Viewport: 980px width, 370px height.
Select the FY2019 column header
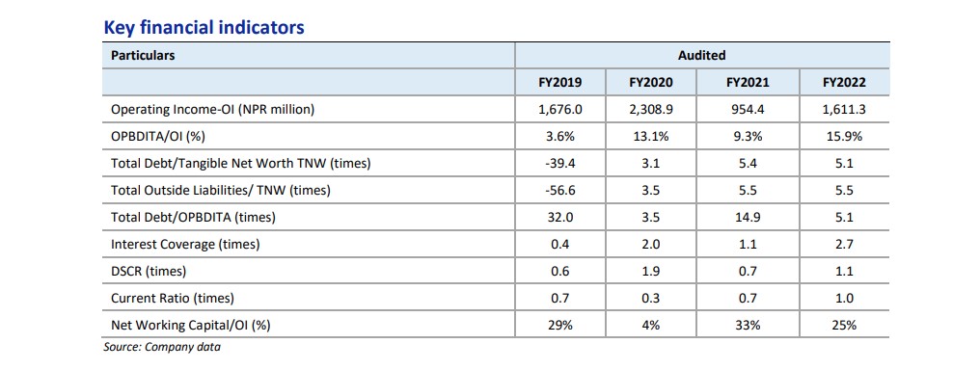[x=560, y=82]
